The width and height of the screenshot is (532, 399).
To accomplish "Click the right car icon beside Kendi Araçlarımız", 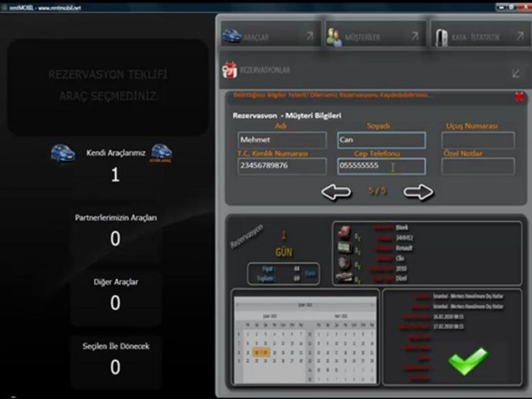I will [x=161, y=153].
